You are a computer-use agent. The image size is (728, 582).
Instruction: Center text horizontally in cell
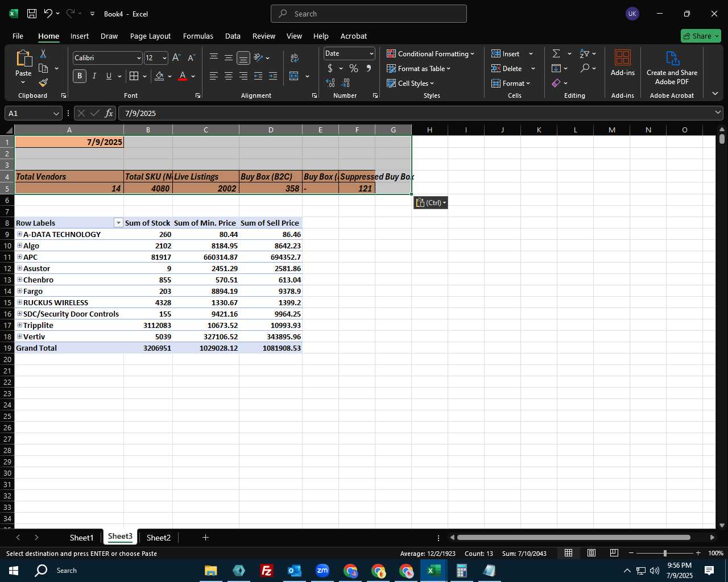pyautogui.click(x=229, y=76)
